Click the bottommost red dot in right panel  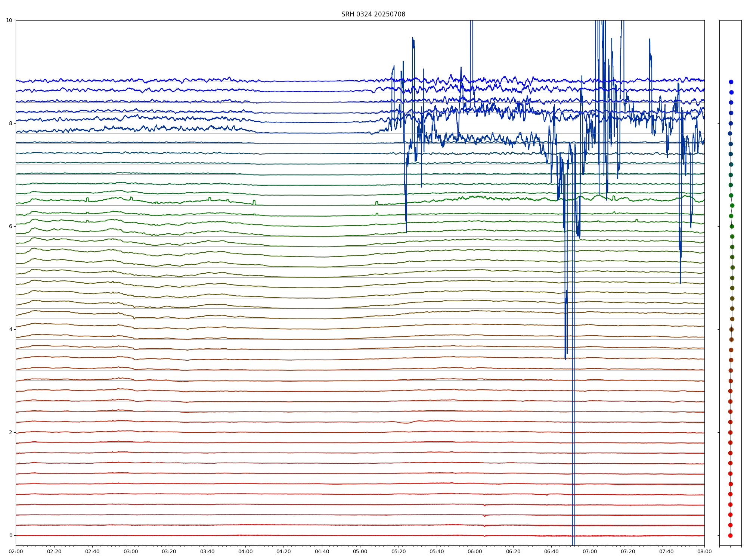pyautogui.click(x=730, y=535)
